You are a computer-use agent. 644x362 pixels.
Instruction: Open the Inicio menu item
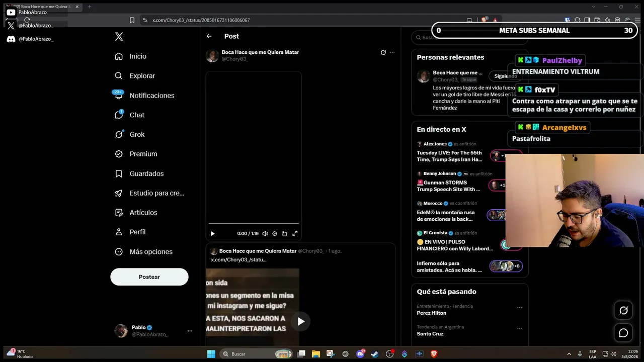138,56
